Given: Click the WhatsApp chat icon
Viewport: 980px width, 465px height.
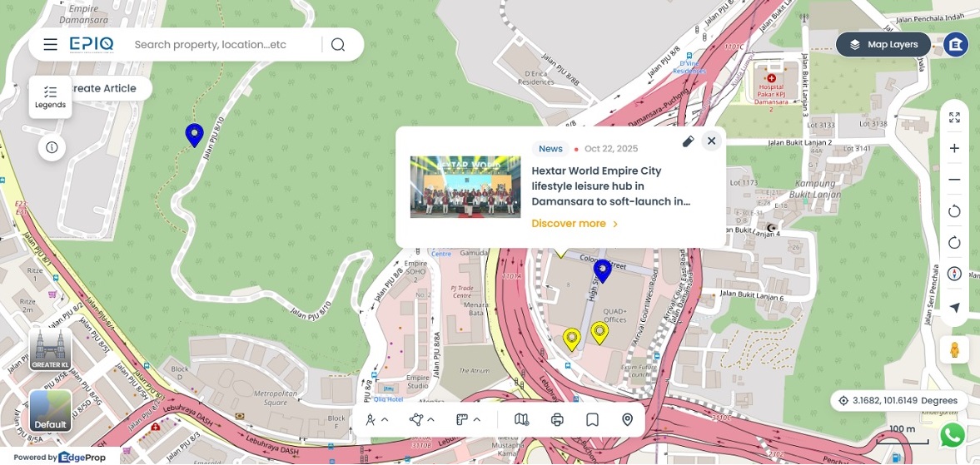Looking at the screenshot, I should [952, 435].
